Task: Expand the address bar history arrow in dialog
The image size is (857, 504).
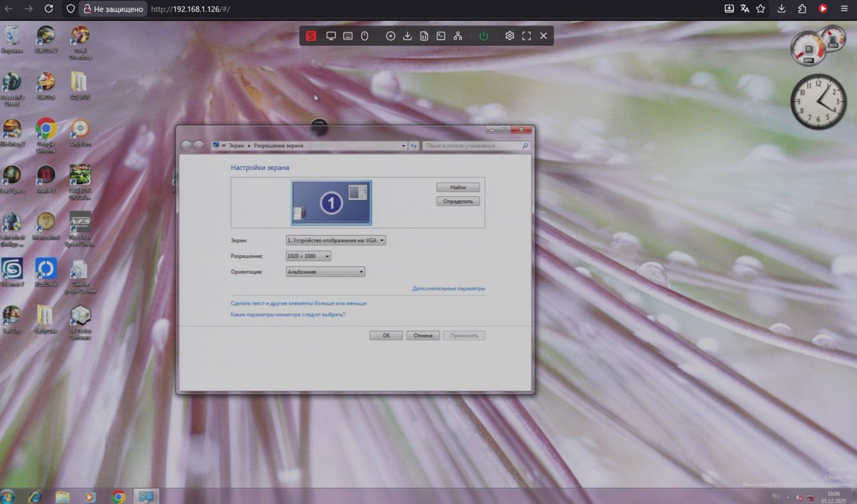Action: 404,145
